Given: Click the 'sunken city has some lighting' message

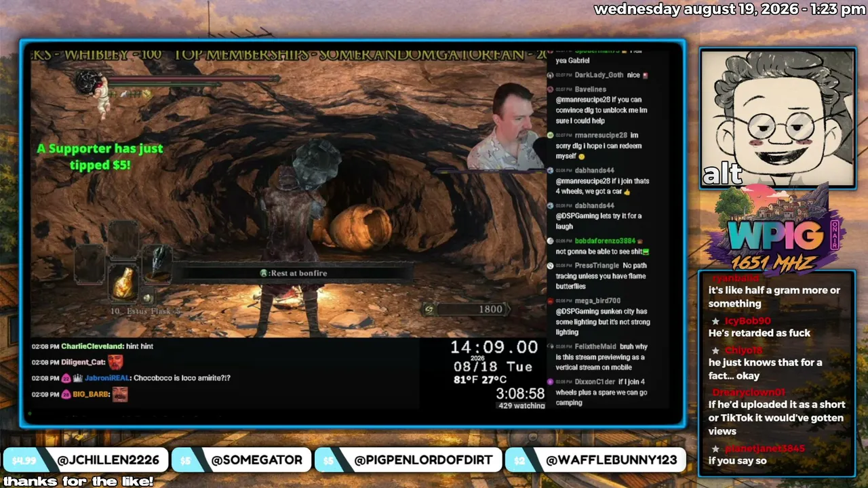Looking at the screenshot, I should [603, 322].
